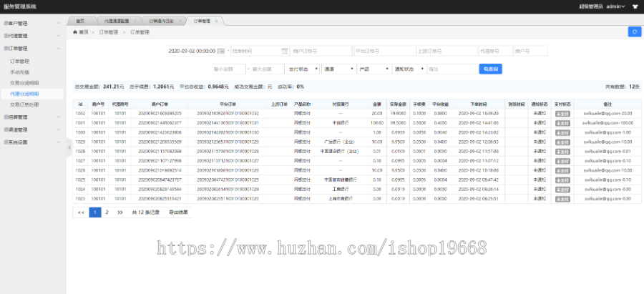Collapse the sidebar with the arrow handle

pyautogui.click(x=69, y=147)
